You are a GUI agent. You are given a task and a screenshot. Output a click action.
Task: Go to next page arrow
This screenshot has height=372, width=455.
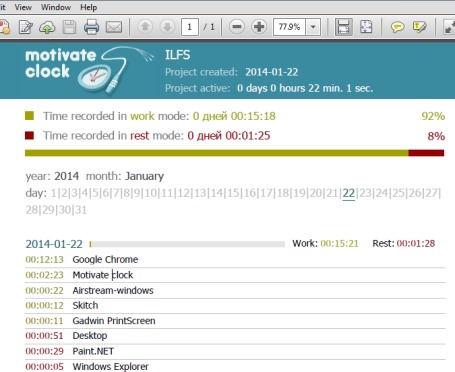pos(167,27)
